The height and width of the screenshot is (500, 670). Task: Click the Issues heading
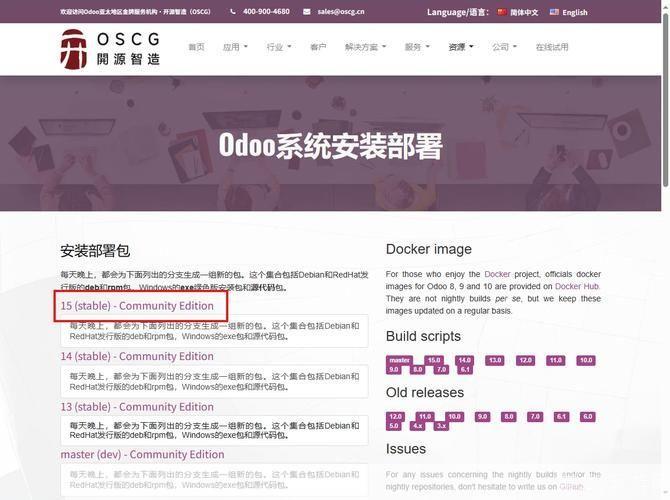coord(406,449)
